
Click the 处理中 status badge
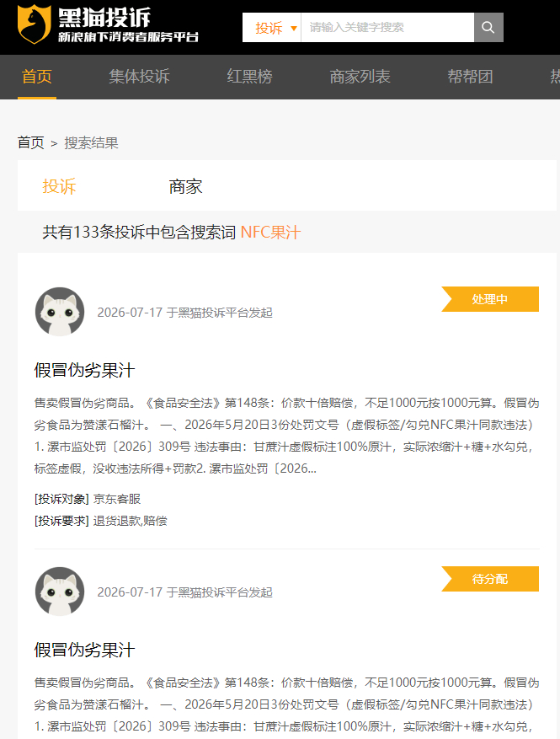490,299
